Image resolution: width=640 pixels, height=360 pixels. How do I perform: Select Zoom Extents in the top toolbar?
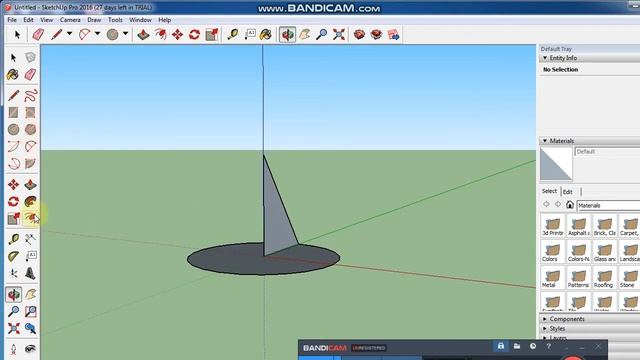[x=339, y=35]
